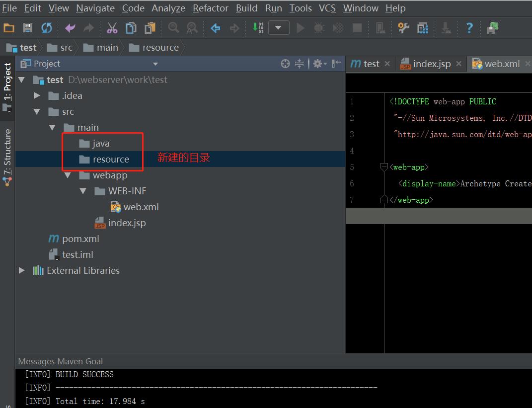This screenshot has height=408, width=532.
Task: Click the Open folder toolbar icon
Action: (9, 28)
